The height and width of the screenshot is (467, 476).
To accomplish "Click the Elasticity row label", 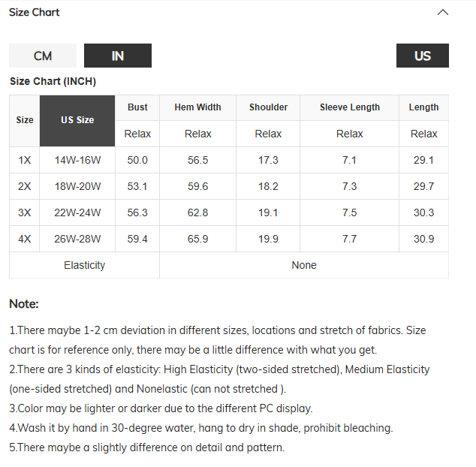I will pos(84,265).
